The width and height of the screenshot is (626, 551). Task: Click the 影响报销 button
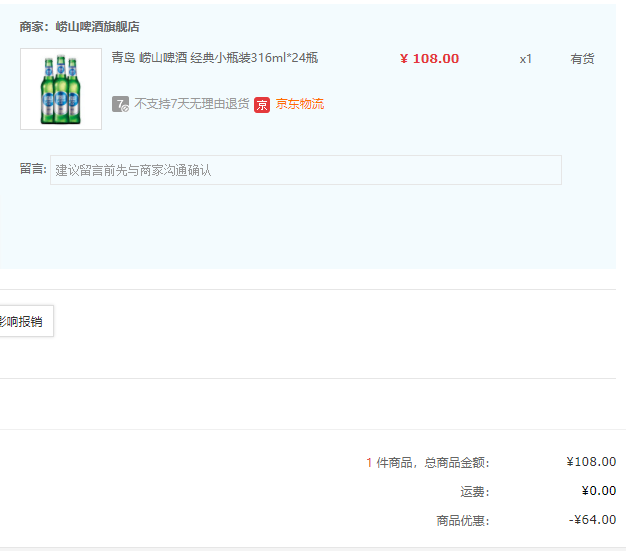[x=25, y=321]
